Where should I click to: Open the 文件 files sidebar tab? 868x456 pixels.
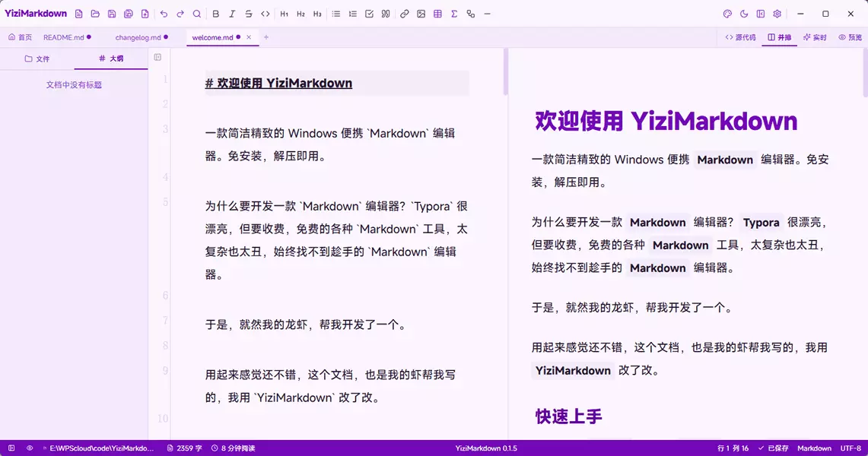click(37, 59)
